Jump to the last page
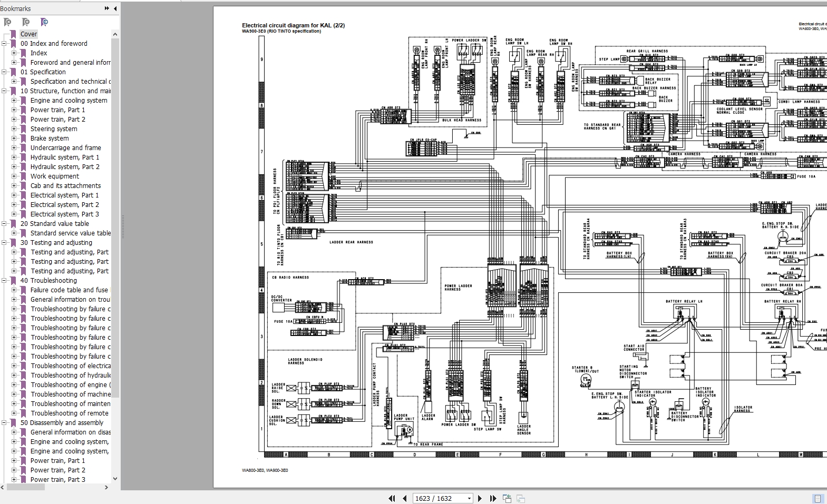 (493, 498)
